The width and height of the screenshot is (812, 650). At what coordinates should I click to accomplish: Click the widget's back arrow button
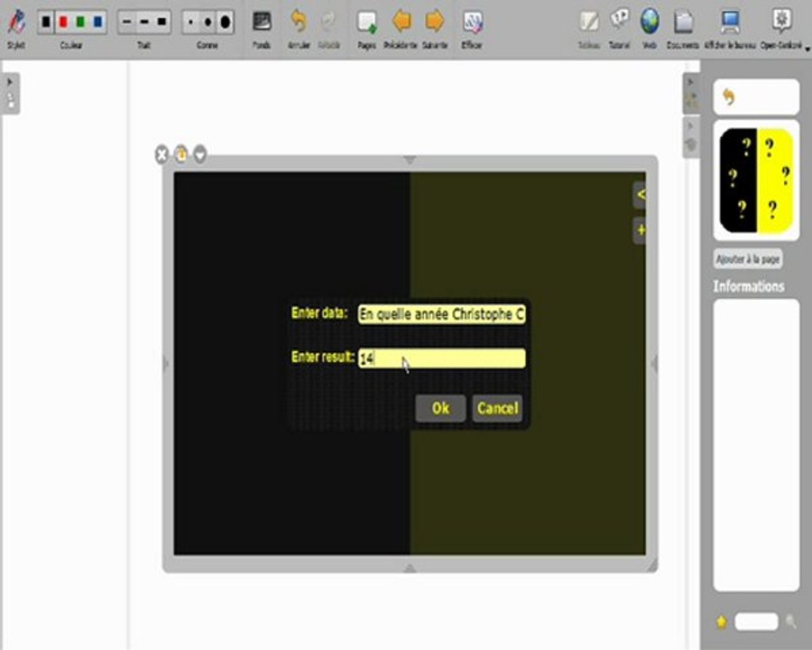640,195
